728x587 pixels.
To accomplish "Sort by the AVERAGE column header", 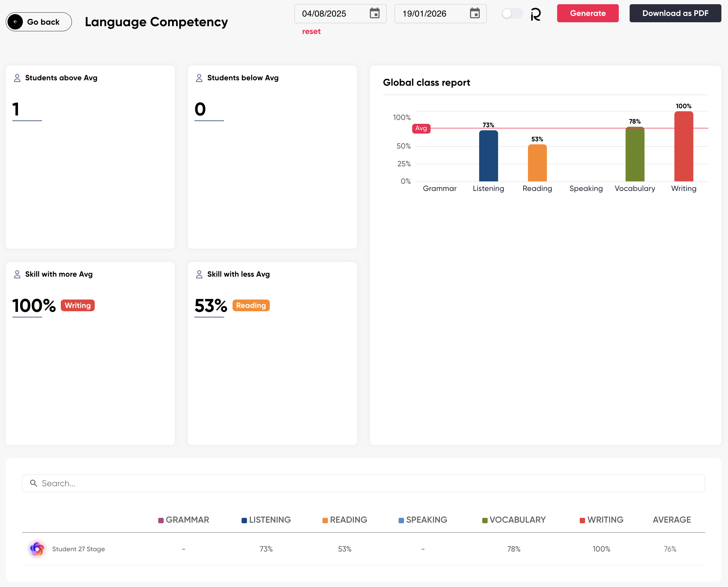I will click(x=671, y=520).
